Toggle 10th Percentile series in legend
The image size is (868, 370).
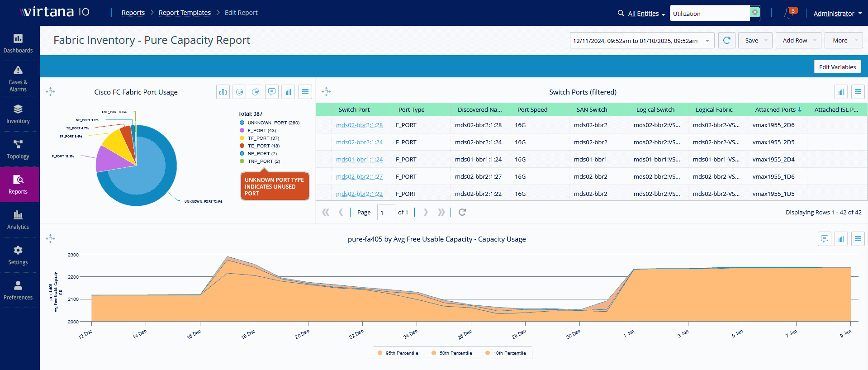506,353
